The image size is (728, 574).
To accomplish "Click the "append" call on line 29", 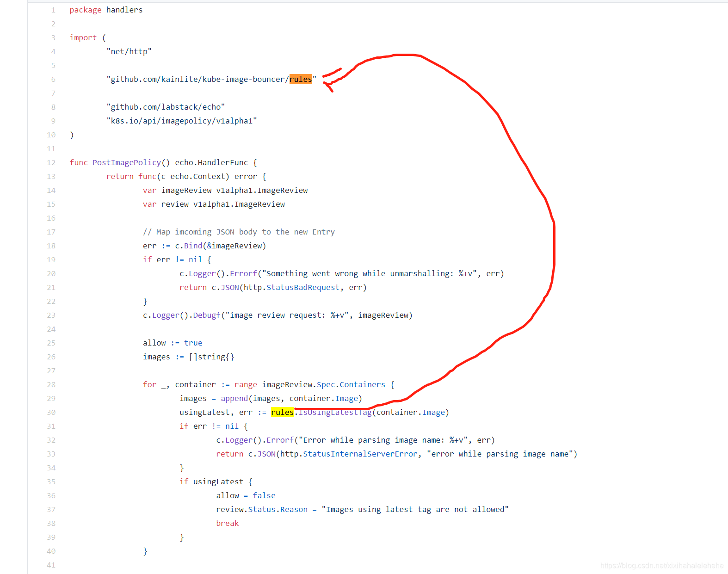I will 234,398.
